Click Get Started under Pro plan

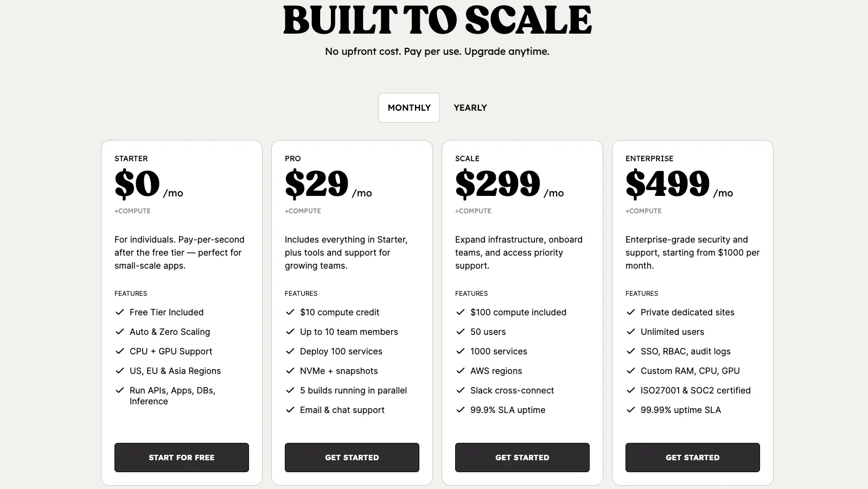coord(352,458)
